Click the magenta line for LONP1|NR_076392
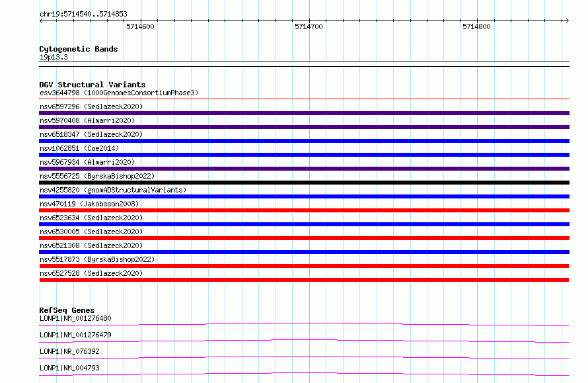The width and height of the screenshot is (588, 383). [x=304, y=357]
